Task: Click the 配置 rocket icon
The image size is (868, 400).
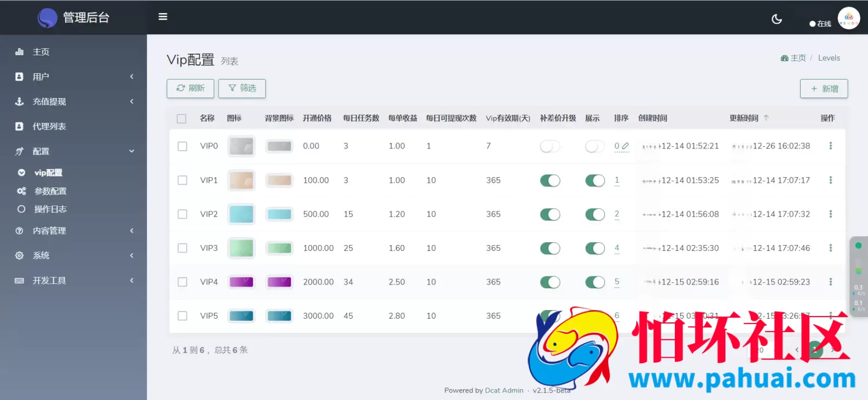Action: [x=20, y=151]
